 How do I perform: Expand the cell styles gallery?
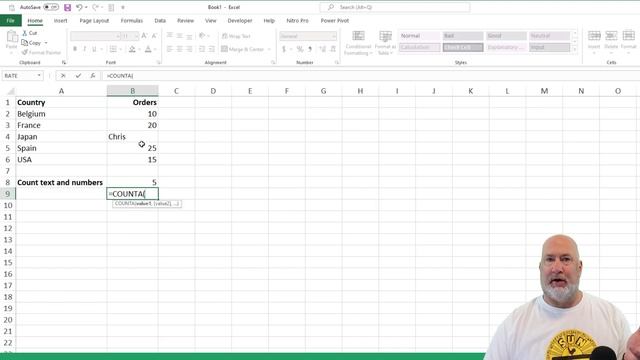pos(575,49)
